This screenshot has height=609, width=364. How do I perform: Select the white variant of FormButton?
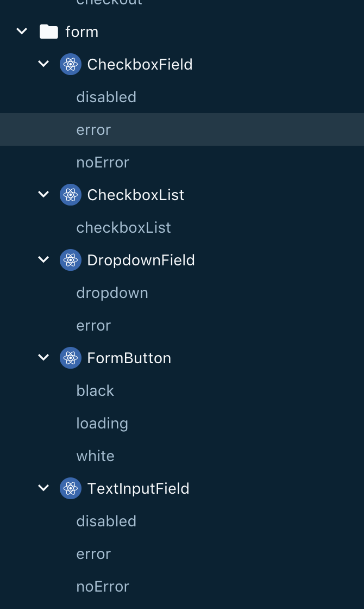click(95, 456)
